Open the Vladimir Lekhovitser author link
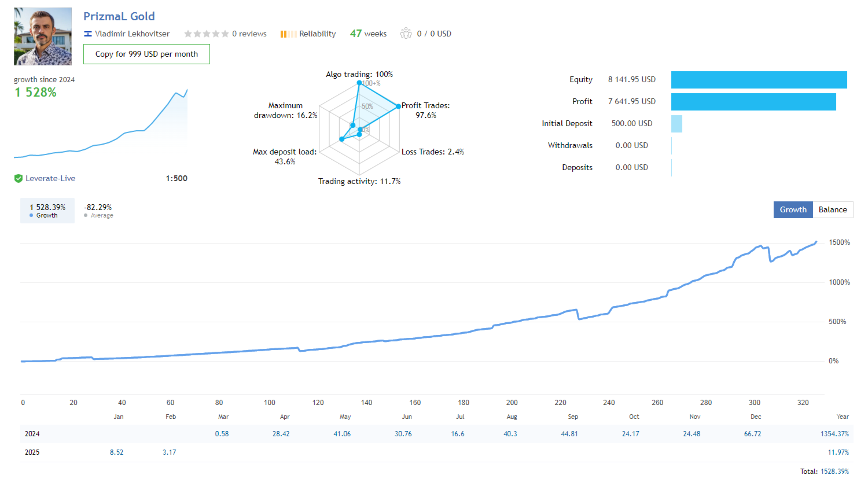 click(x=132, y=34)
